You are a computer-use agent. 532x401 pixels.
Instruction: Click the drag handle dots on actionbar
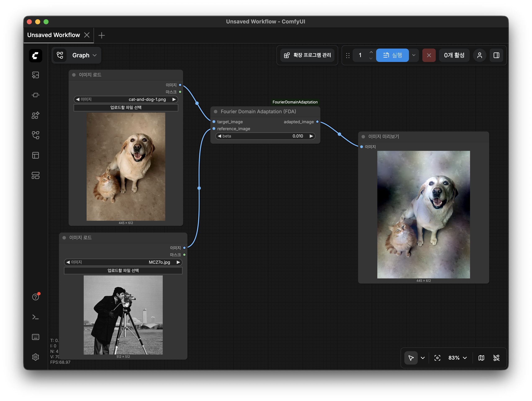[x=348, y=56]
